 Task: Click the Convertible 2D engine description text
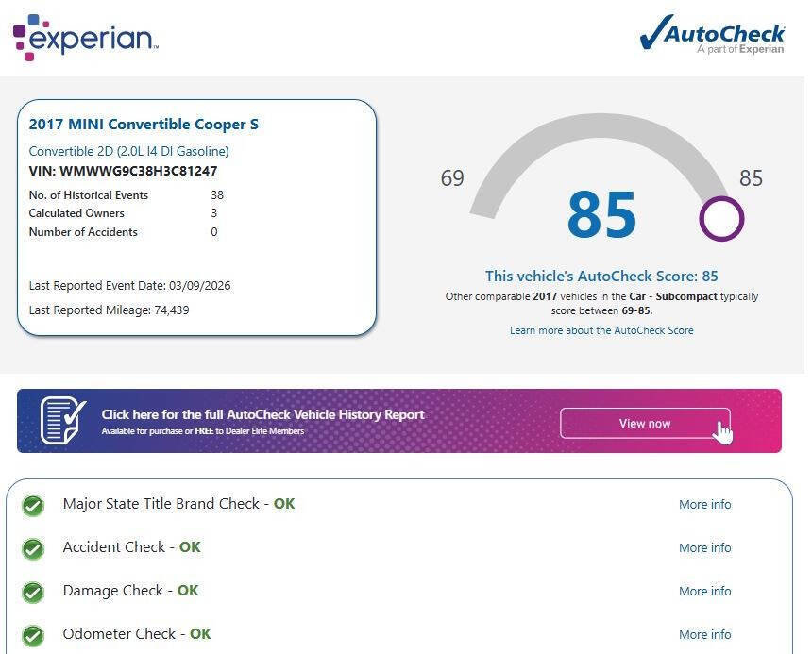128,151
